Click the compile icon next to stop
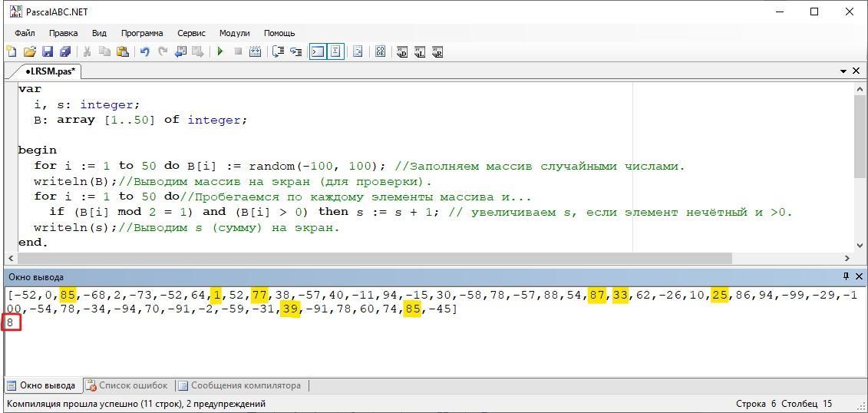Screen dimensions: 868x413 pyautogui.click(x=256, y=51)
